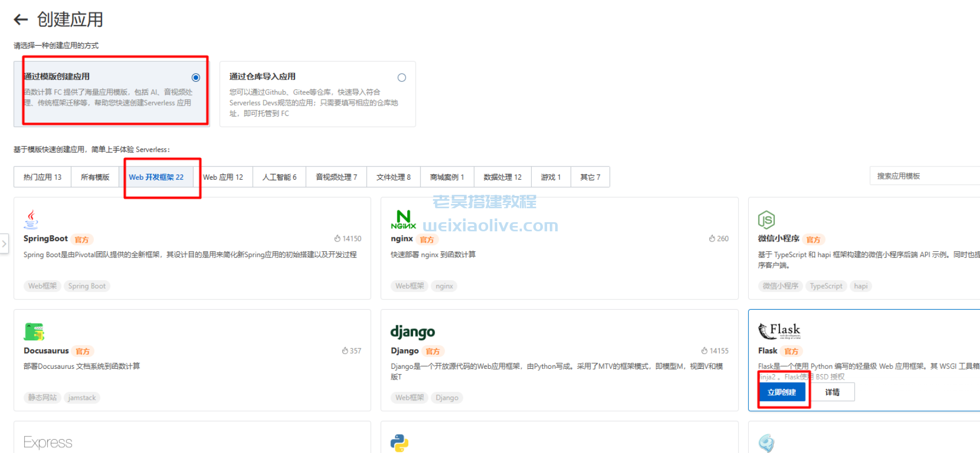This screenshot has height=453, width=980.
Task: Click the 静态网站 tag chip
Action: pos(42,398)
